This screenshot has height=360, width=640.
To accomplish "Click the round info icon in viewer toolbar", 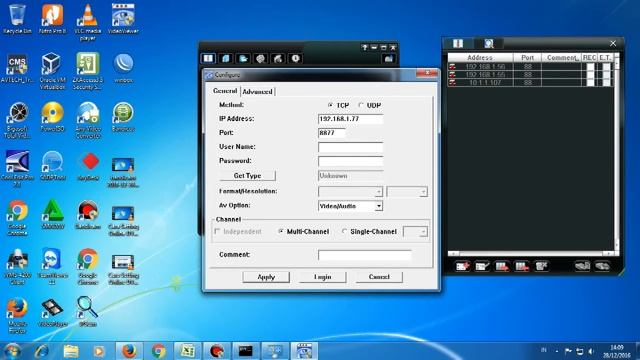I will click(296, 58).
